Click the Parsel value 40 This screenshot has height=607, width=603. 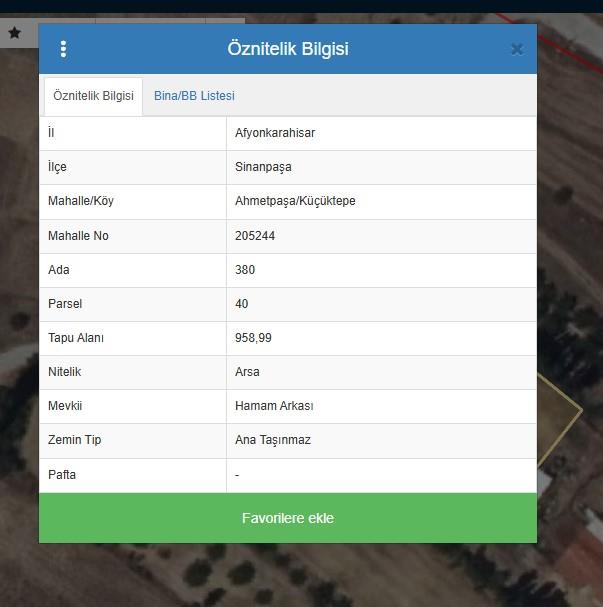pos(242,304)
